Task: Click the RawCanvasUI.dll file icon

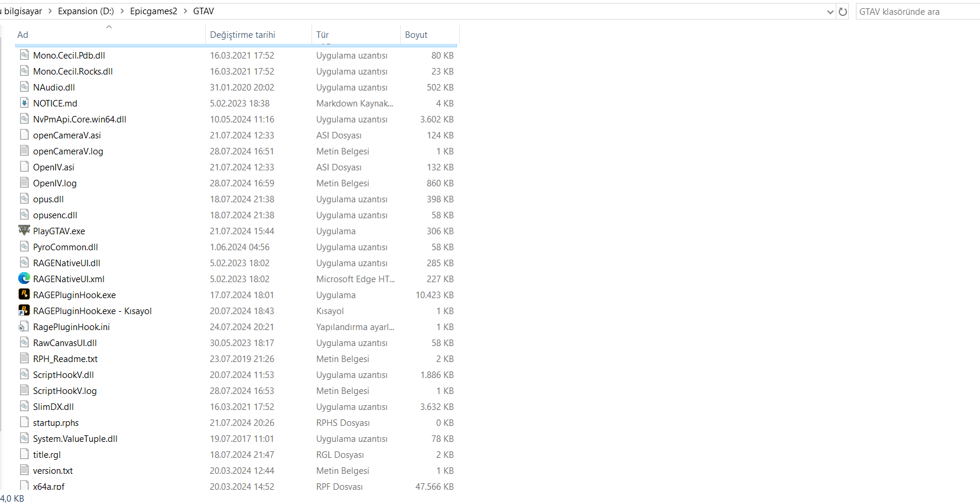Action: (24, 343)
